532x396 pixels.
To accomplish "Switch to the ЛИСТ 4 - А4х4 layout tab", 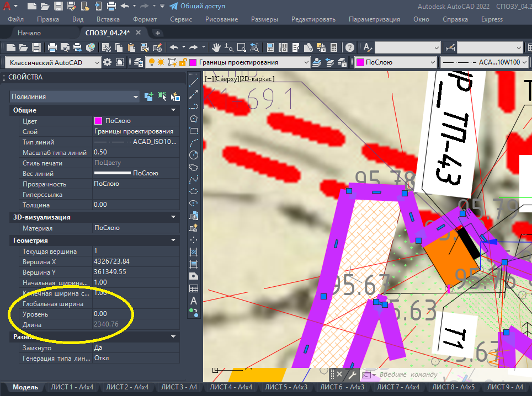I will coord(231,387).
